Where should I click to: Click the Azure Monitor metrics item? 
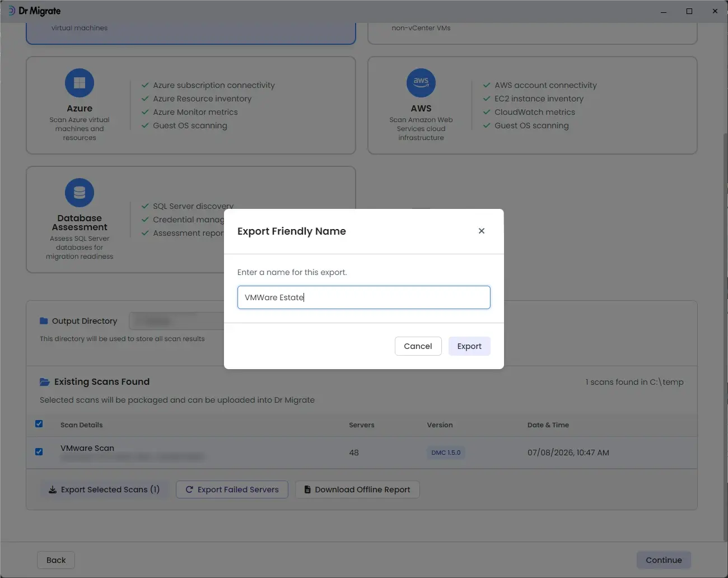click(195, 112)
